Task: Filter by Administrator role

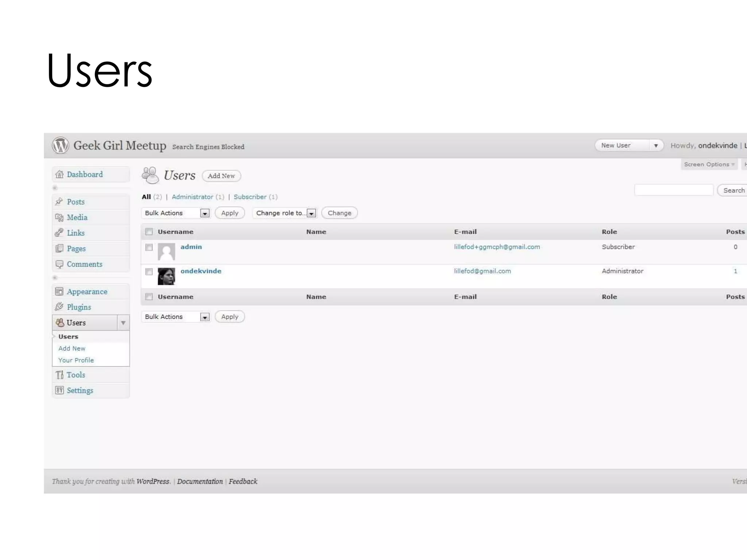Action: click(193, 197)
